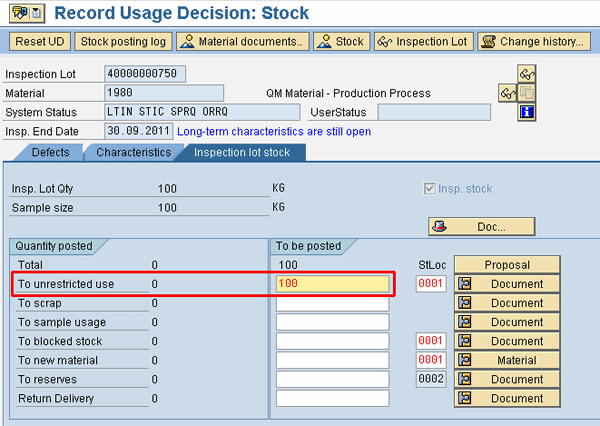
Task: Click the Material button for new material
Action: 507,360
